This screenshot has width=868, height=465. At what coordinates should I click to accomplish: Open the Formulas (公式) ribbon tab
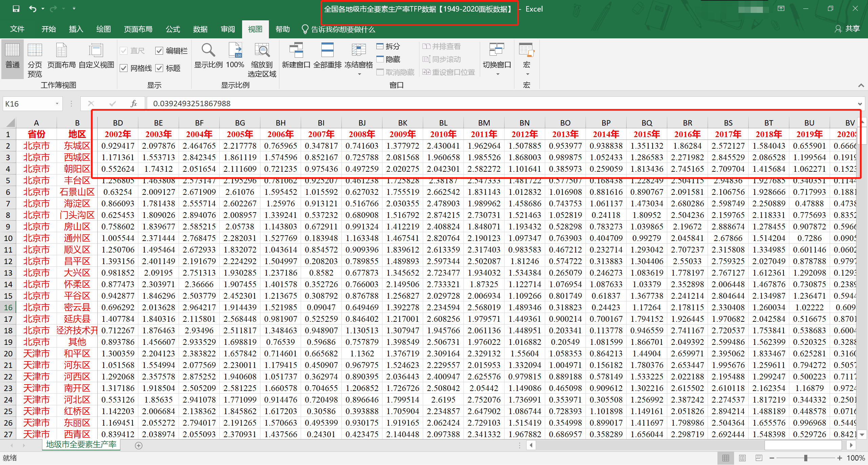click(x=173, y=29)
